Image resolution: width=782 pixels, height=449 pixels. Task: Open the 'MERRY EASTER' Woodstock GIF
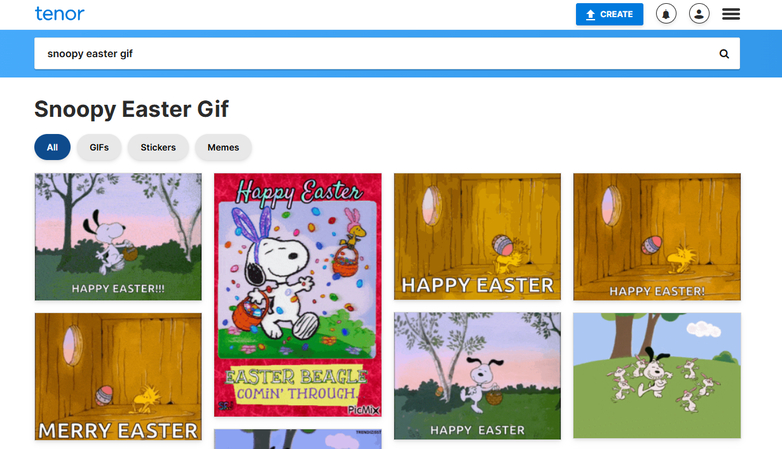pyautogui.click(x=118, y=377)
